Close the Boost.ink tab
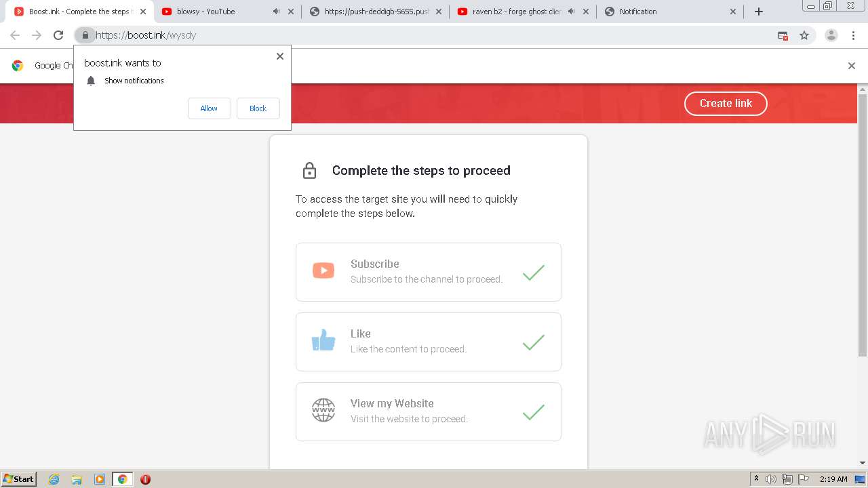 pyautogui.click(x=142, y=12)
